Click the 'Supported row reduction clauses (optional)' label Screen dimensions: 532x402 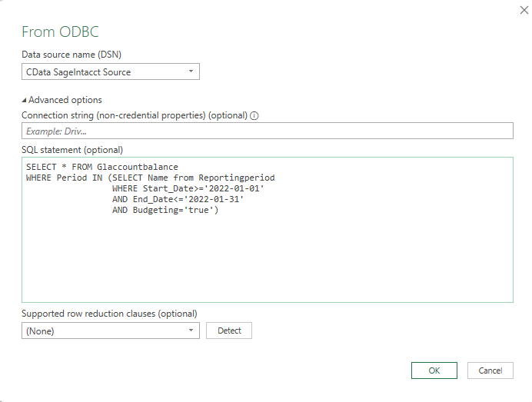click(109, 314)
